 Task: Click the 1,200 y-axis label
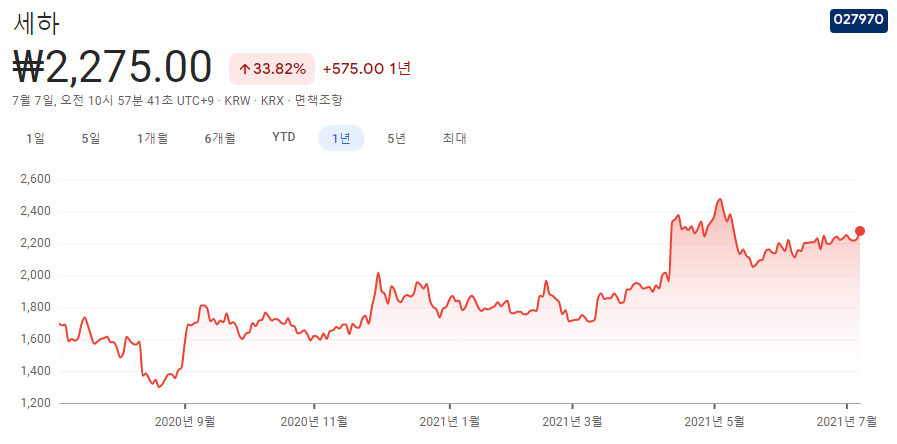[35, 403]
